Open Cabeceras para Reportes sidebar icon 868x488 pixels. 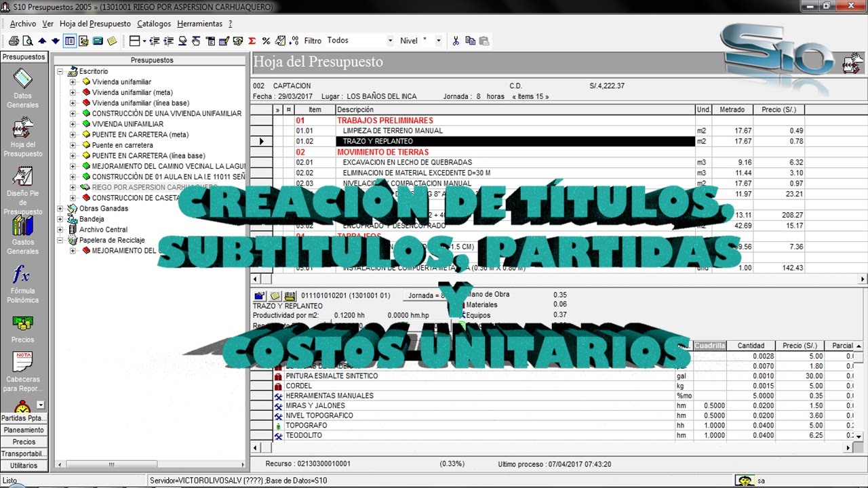[x=22, y=373]
